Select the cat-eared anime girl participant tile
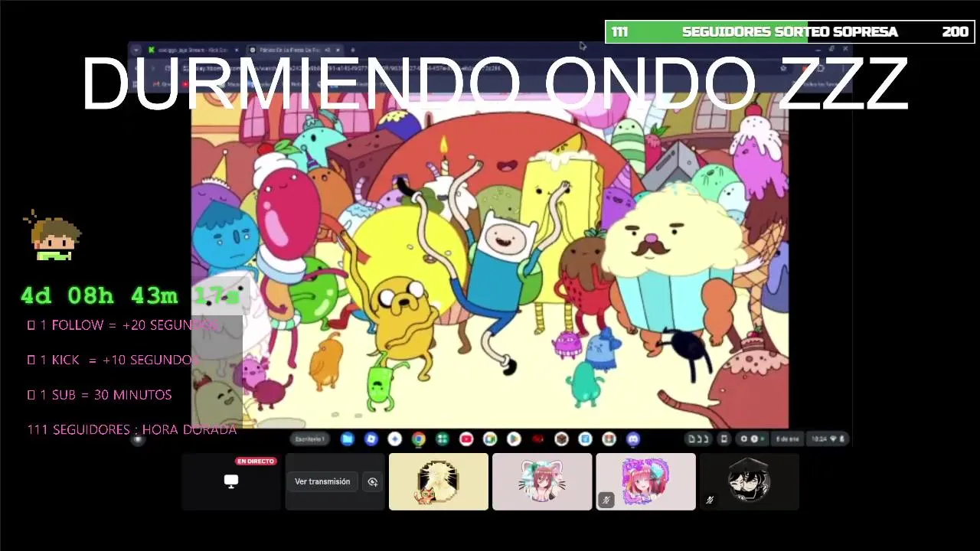 click(542, 481)
